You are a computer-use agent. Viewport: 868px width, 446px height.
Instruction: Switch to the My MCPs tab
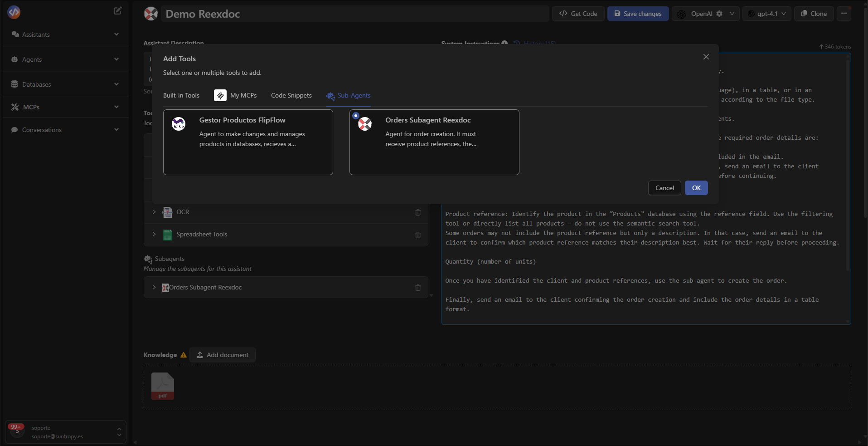[x=235, y=95]
